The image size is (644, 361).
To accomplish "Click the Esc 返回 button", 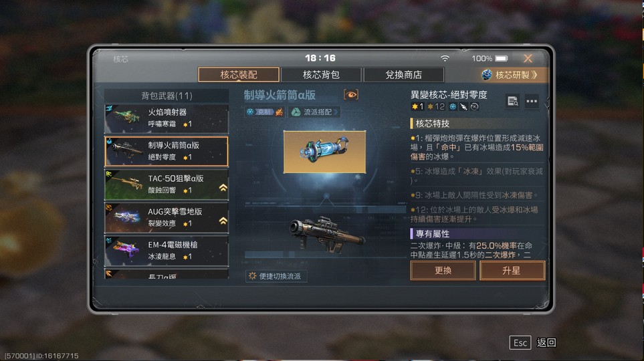I will [533, 342].
